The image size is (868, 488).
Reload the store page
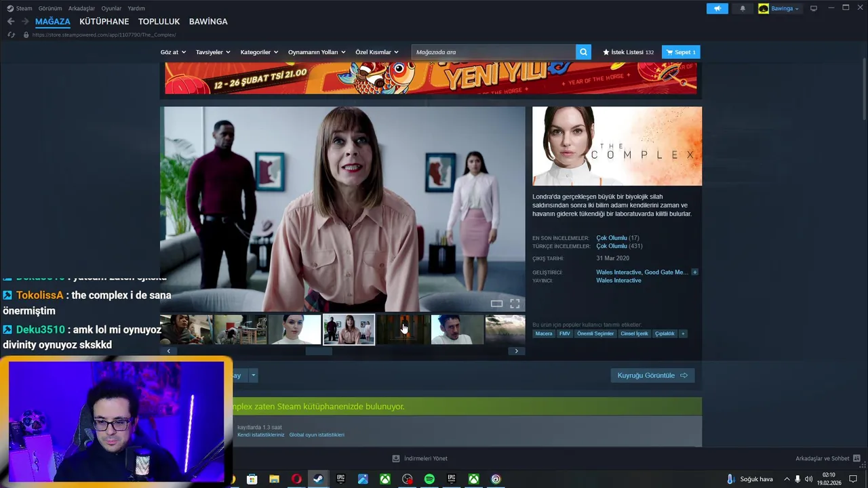12,35
